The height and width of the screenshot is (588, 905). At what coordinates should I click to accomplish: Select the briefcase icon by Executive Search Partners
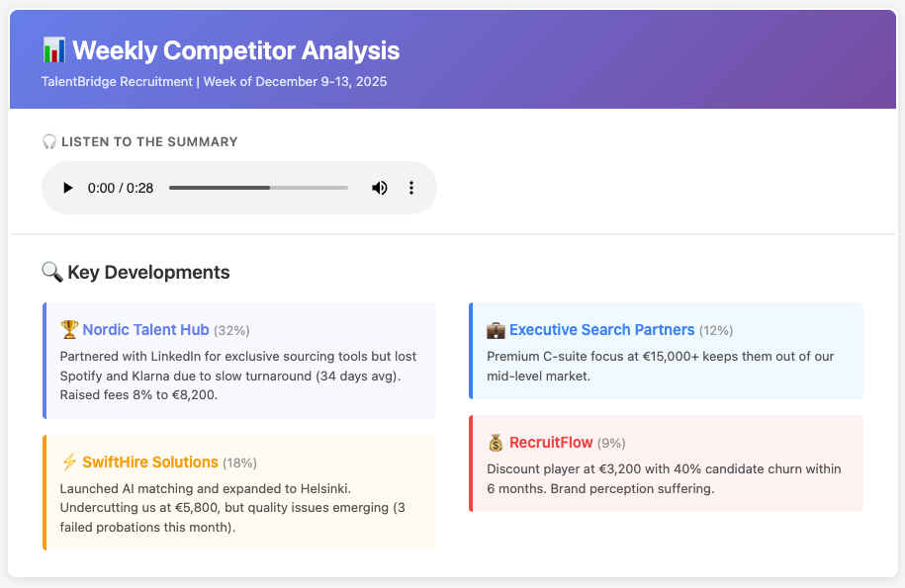click(x=495, y=330)
